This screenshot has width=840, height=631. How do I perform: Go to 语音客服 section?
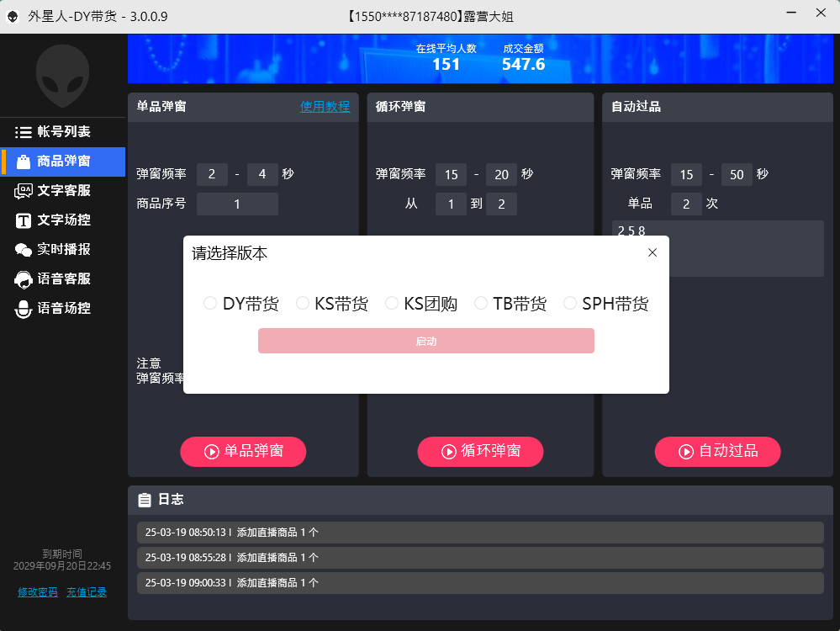coord(63,279)
